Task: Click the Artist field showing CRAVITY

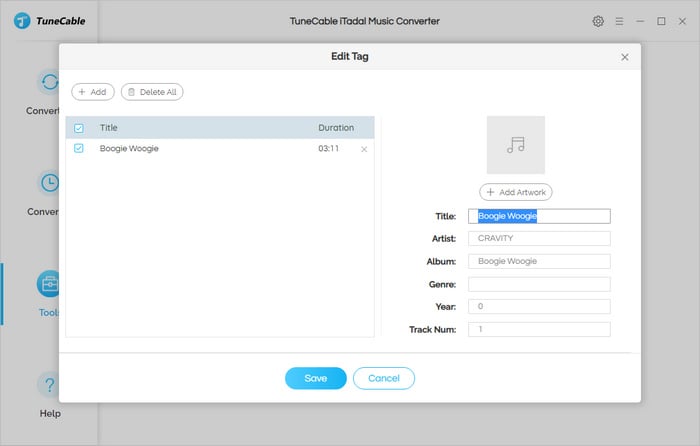Action: tap(539, 238)
